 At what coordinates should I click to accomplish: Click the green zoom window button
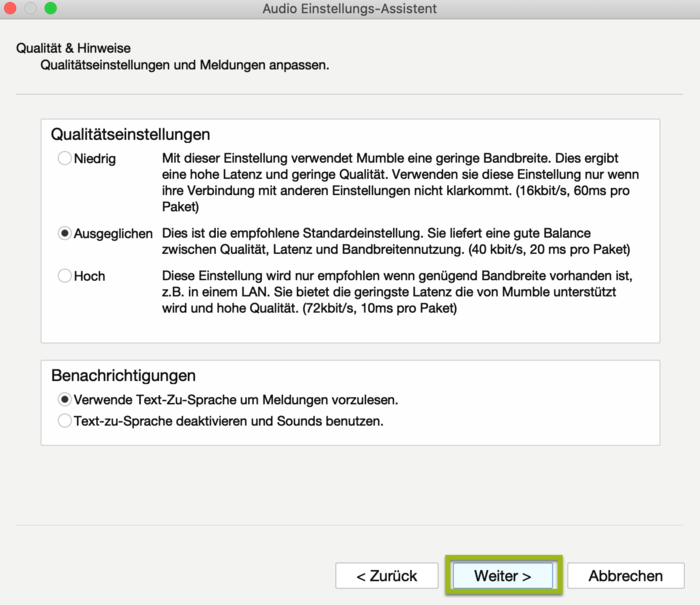point(51,8)
